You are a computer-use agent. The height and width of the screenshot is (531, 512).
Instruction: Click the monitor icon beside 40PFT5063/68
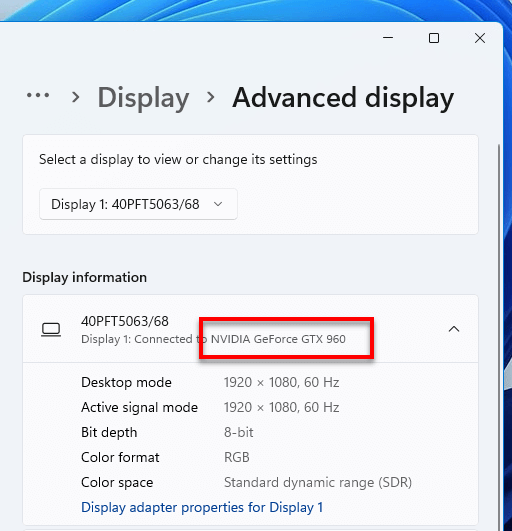pyautogui.click(x=51, y=330)
